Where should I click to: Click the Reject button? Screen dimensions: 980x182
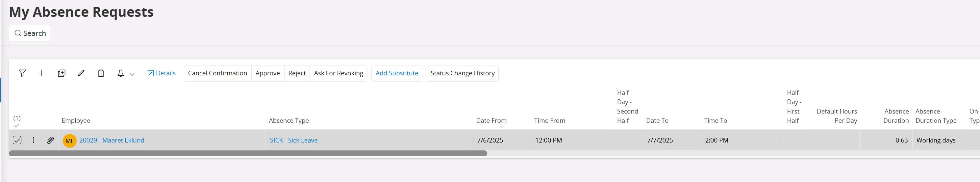pyautogui.click(x=297, y=73)
